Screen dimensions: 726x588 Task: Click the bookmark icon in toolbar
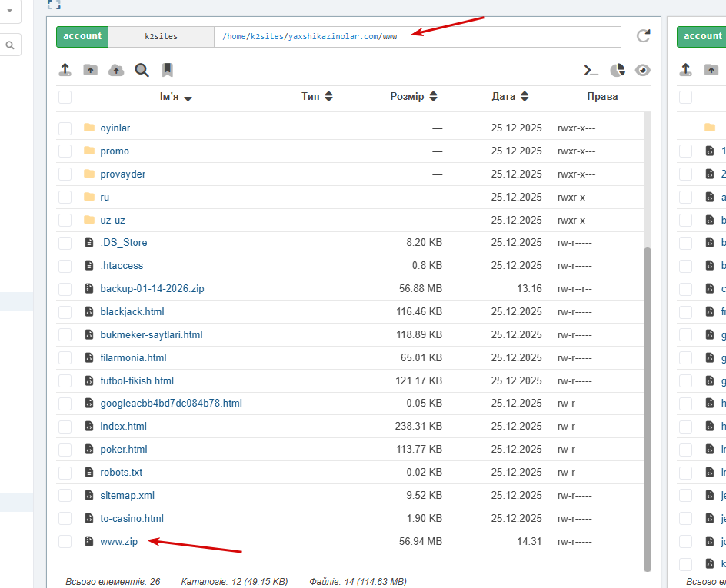(167, 70)
